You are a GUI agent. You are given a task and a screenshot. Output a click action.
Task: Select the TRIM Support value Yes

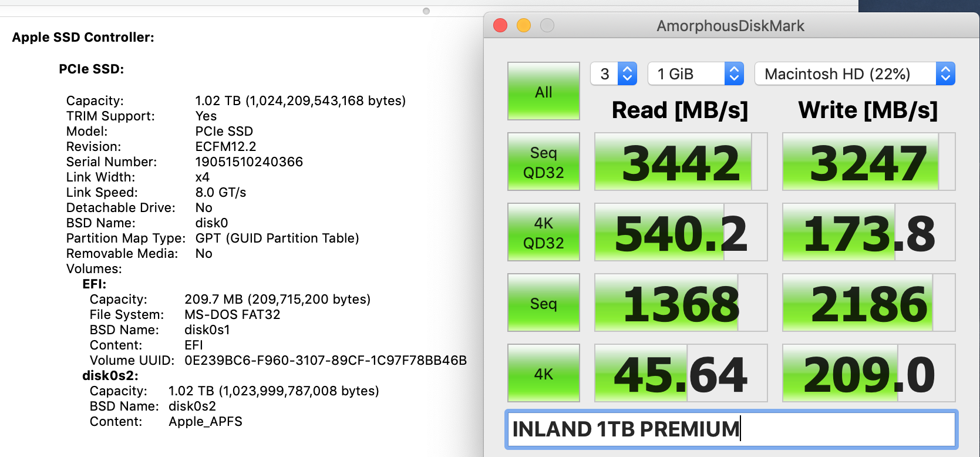click(x=206, y=116)
